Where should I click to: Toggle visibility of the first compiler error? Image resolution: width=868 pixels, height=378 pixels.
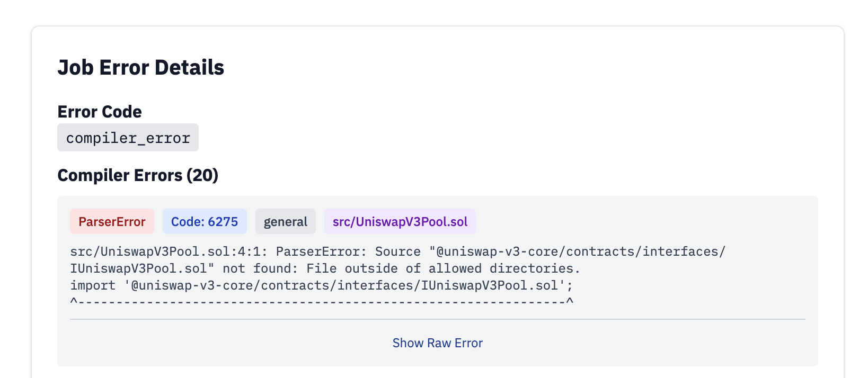pyautogui.click(x=112, y=221)
